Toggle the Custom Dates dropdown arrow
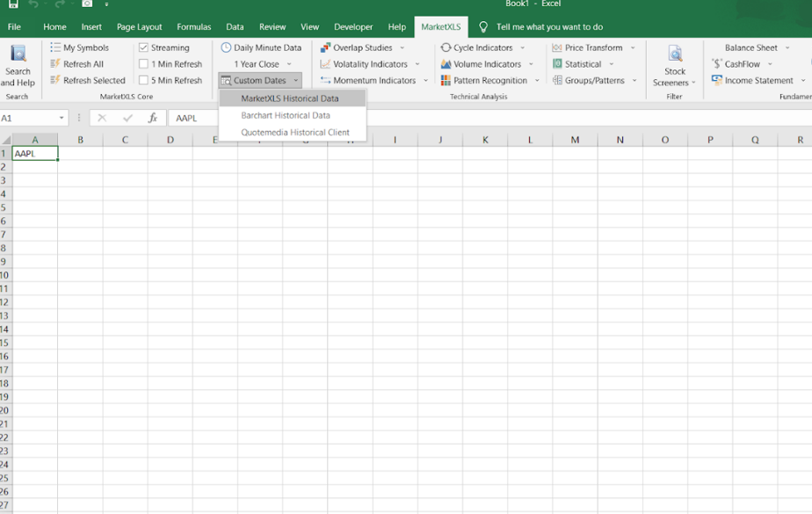 coord(295,80)
